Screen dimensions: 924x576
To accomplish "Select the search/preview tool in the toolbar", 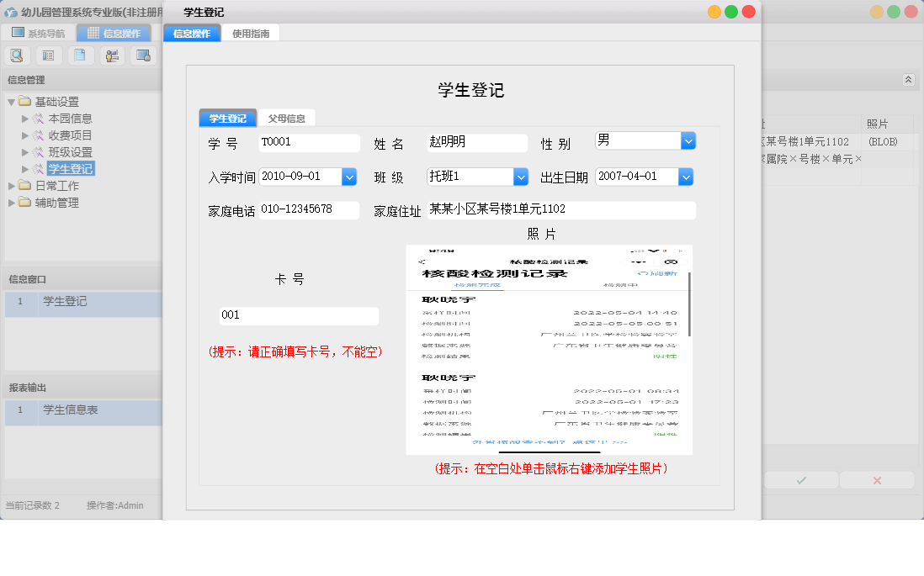I will pos(17,55).
